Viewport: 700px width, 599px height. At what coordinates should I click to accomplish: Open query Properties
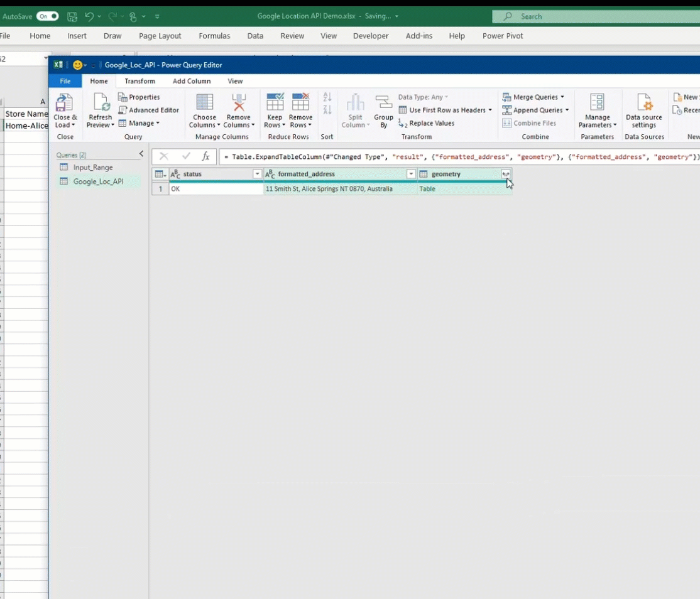139,97
